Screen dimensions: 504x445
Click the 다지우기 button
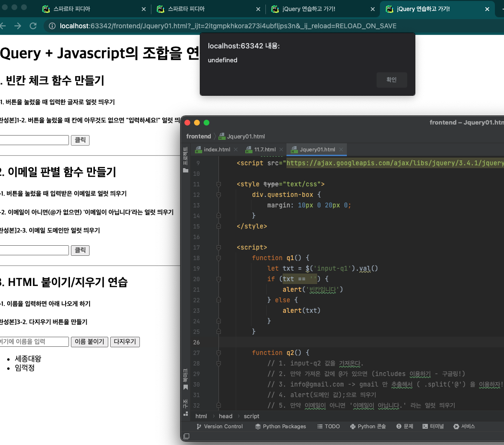coord(125,342)
